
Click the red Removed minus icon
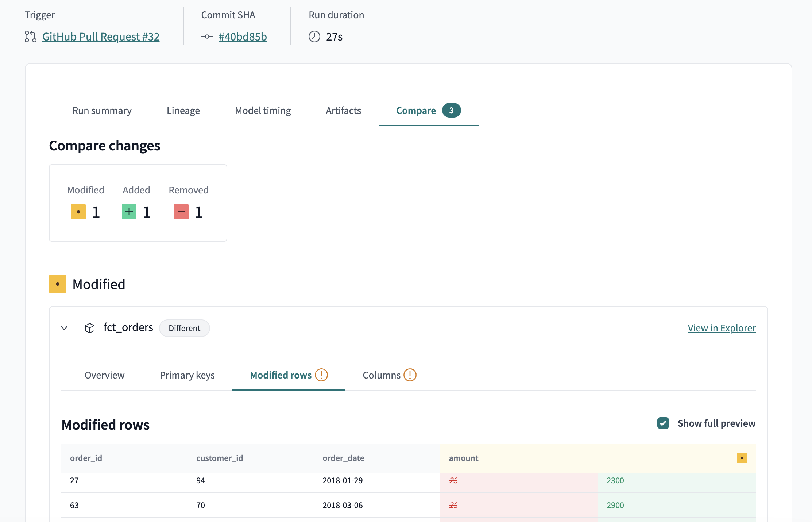click(x=181, y=212)
